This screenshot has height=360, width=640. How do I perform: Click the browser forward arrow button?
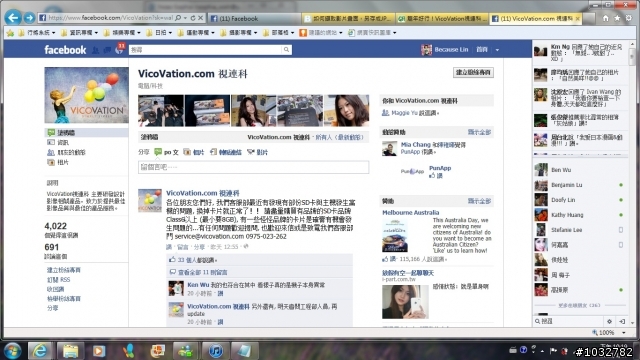click(x=29, y=18)
